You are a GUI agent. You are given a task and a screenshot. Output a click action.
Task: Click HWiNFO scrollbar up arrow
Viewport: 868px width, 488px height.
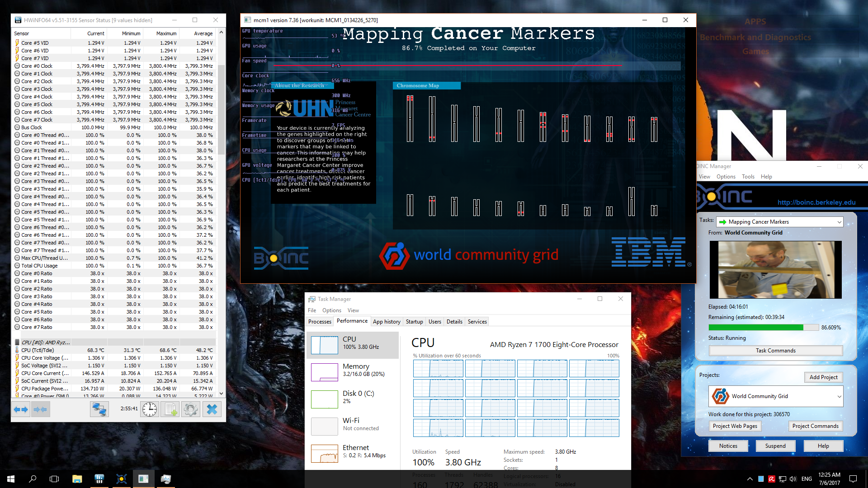(x=221, y=33)
